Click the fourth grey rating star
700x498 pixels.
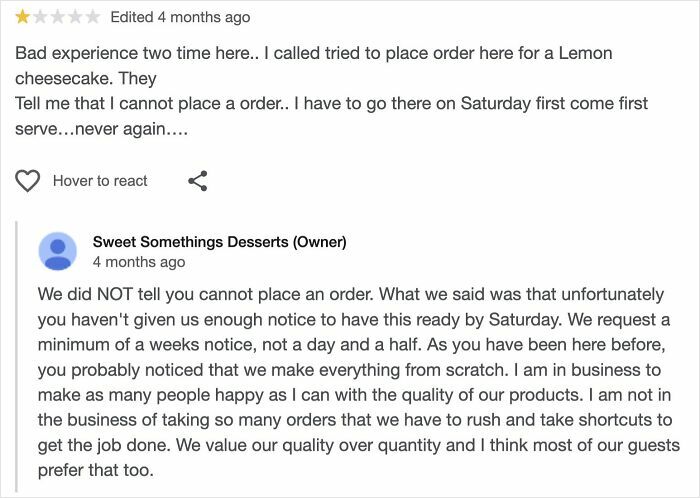pos(75,17)
